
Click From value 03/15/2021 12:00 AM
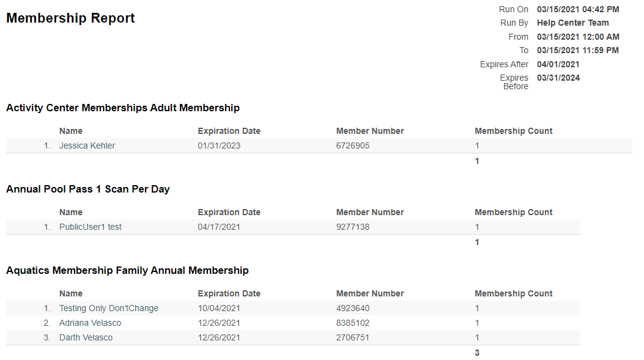[578, 37]
